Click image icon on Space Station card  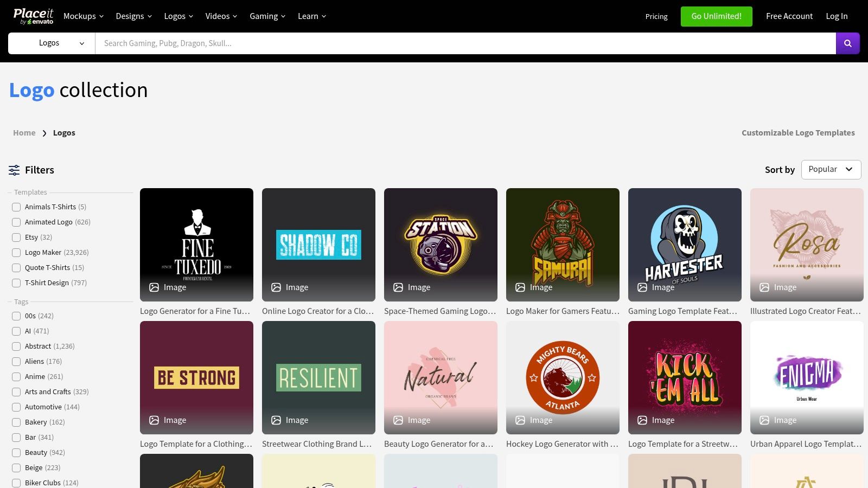coord(398,287)
